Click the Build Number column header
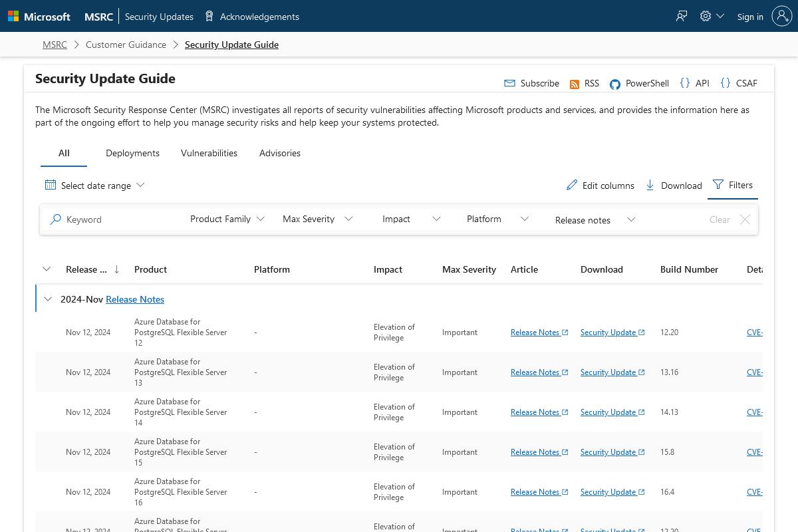This screenshot has height=532, width=798. pos(689,269)
